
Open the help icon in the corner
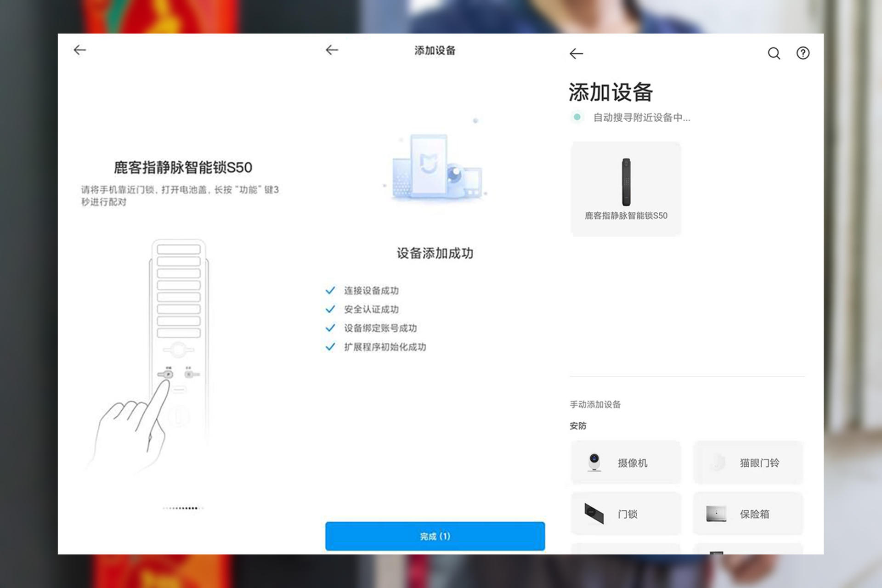[x=803, y=53]
